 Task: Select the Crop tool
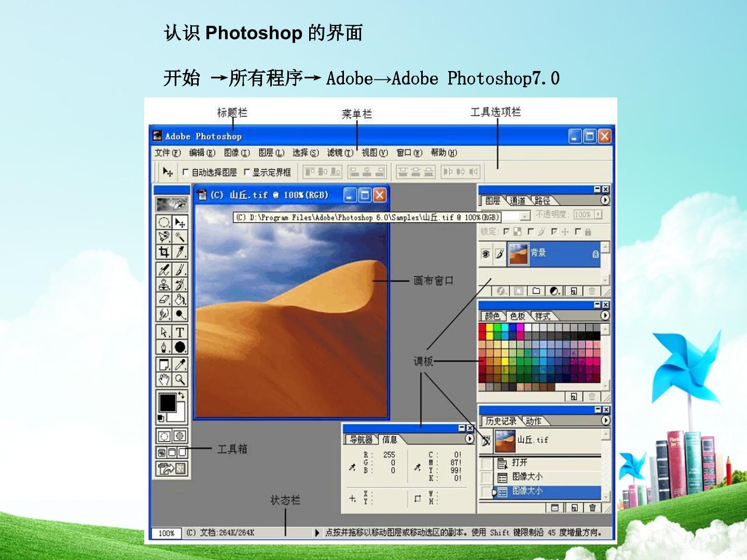coord(164,252)
